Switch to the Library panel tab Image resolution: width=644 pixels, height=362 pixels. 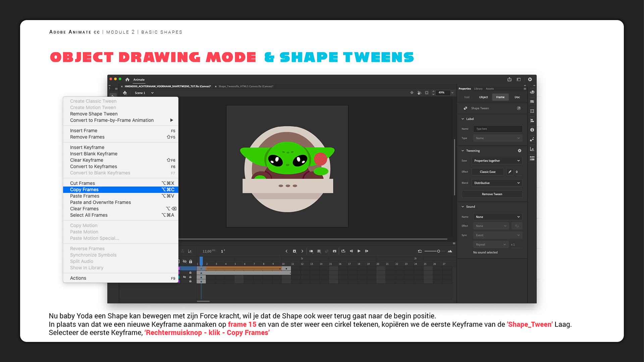click(x=478, y=89)
